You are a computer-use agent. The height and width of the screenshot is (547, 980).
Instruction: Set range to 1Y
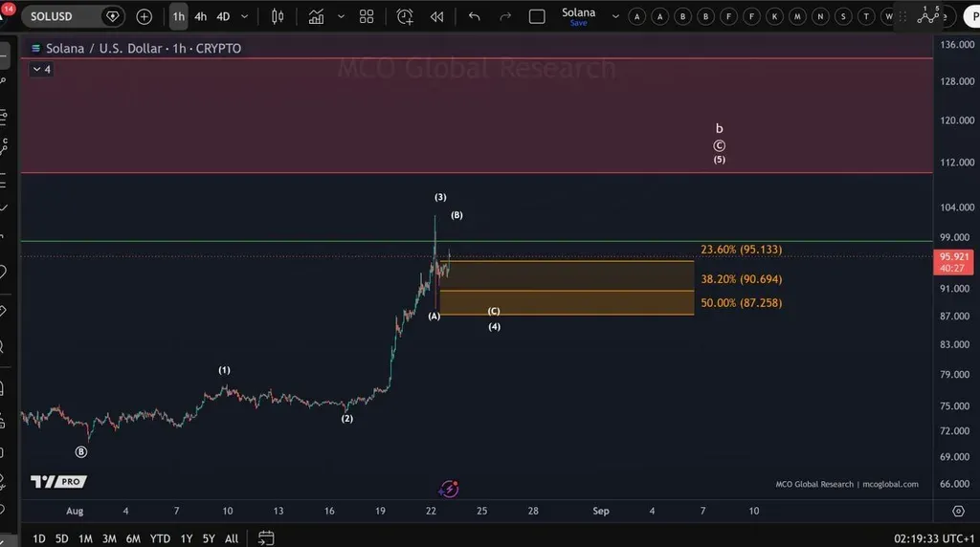click(187, 538)
